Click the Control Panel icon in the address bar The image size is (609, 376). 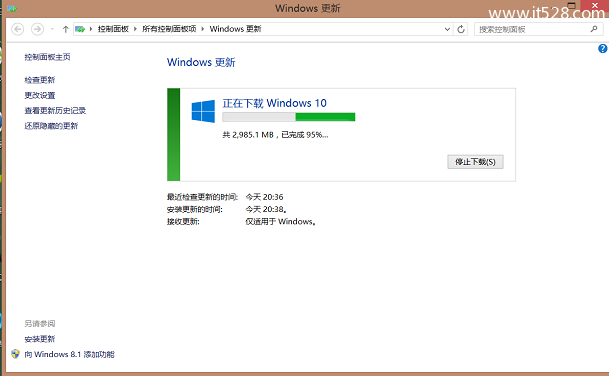pos(80,29)
